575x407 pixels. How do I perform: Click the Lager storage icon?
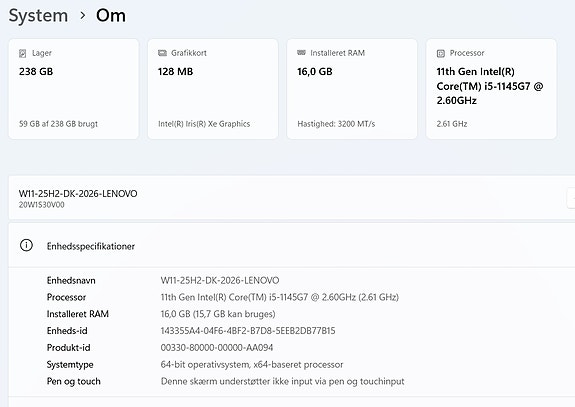22,54
